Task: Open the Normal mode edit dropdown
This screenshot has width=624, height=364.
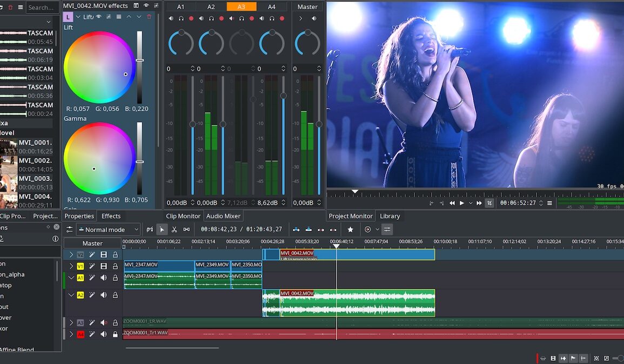Action: [x=108, y=230]
